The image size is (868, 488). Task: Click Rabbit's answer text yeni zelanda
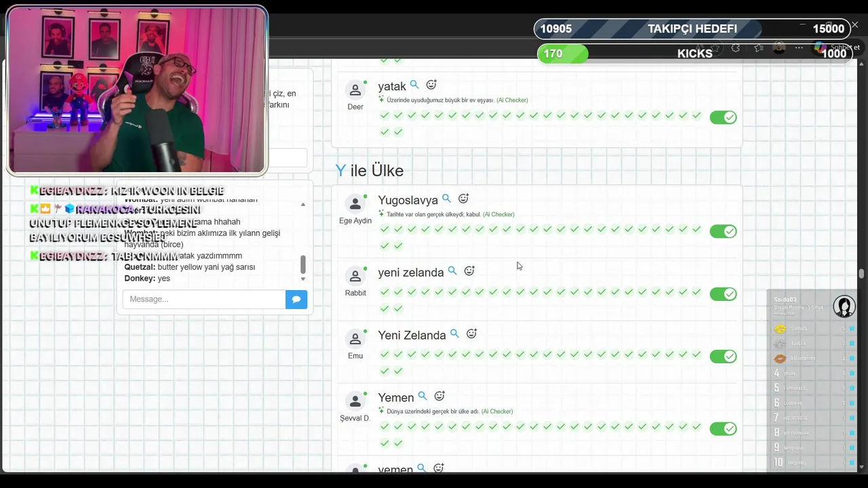[x=410, y=272]
